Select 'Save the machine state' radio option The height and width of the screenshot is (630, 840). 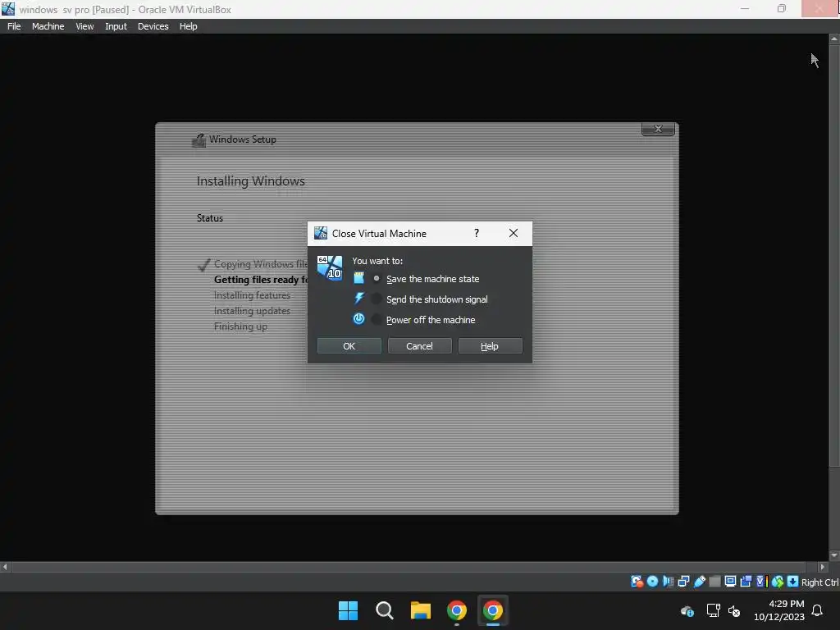(377, 279)
